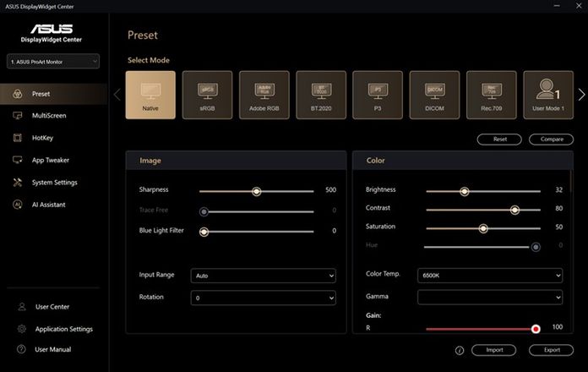Screen dimensions: 588x372
Task: Click the Contrast value 80
Action: (558, 208)
